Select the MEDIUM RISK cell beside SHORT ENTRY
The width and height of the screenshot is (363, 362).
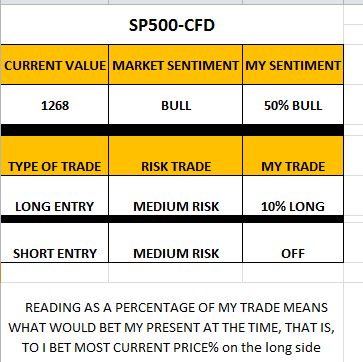[175, 243]
